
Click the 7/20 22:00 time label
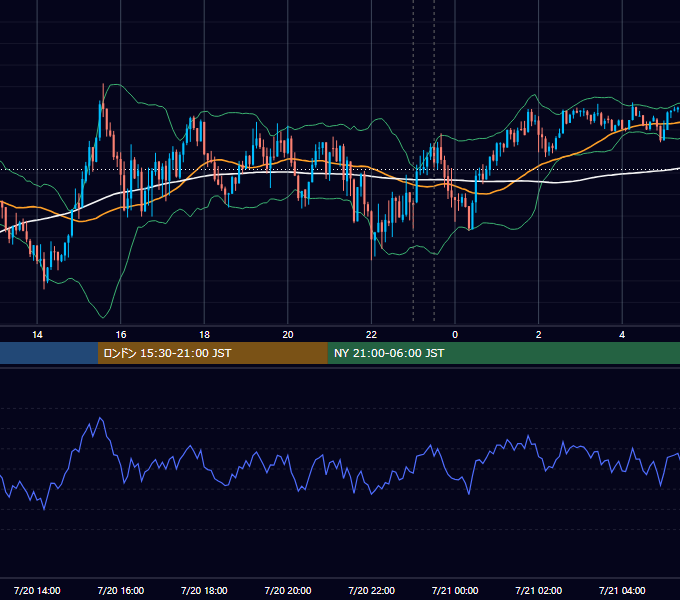point(372,590)
